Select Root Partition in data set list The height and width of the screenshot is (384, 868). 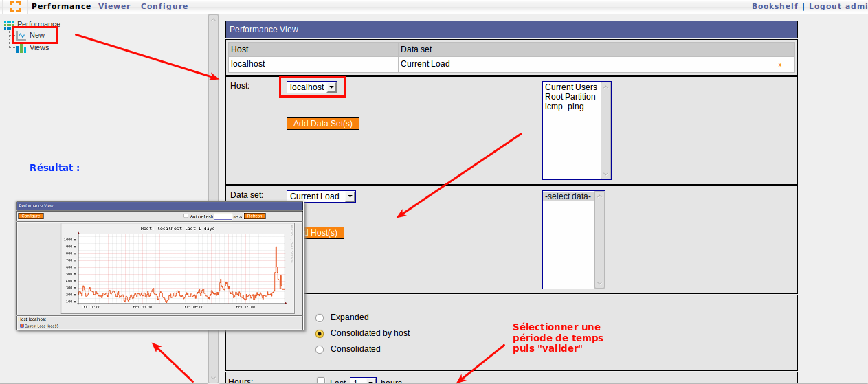pyautogui.click(x=570, y=97)
